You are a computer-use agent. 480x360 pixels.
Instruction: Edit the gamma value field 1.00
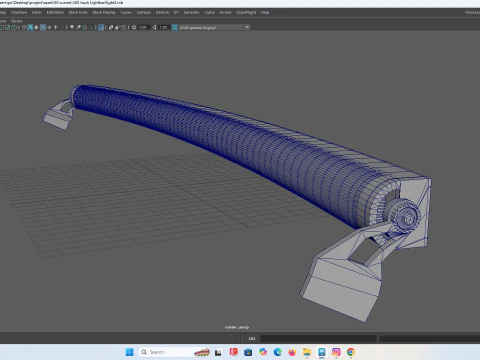click(x=163, y=27)
